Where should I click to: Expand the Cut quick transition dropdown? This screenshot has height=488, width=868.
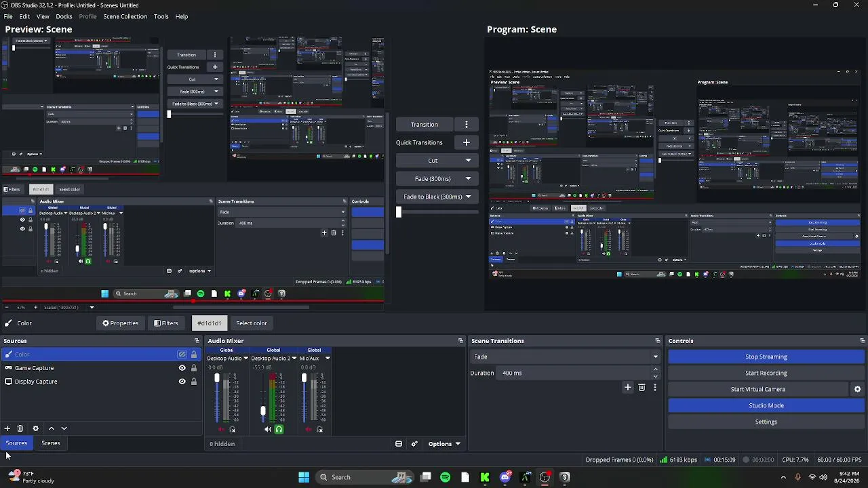(x=468, y=161)
